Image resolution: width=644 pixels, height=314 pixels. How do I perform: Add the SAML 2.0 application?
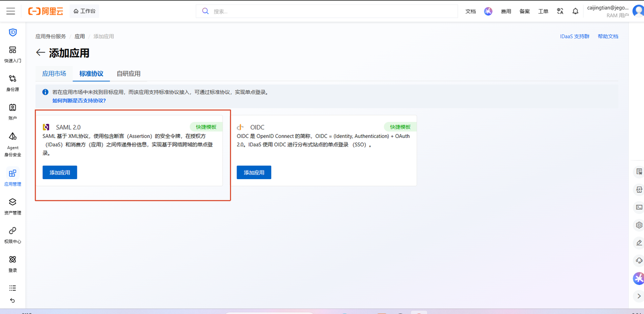click(x=60, y=172)
